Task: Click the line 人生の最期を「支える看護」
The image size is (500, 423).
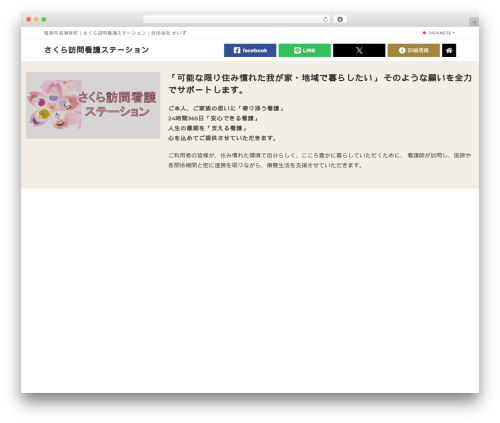Action: [x=207, y=128]
